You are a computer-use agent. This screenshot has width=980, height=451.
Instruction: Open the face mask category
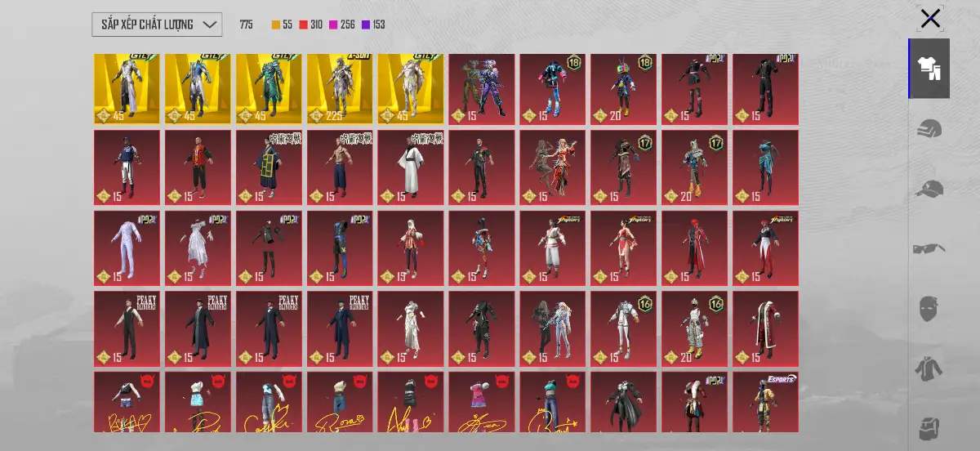tap(929, 309)
